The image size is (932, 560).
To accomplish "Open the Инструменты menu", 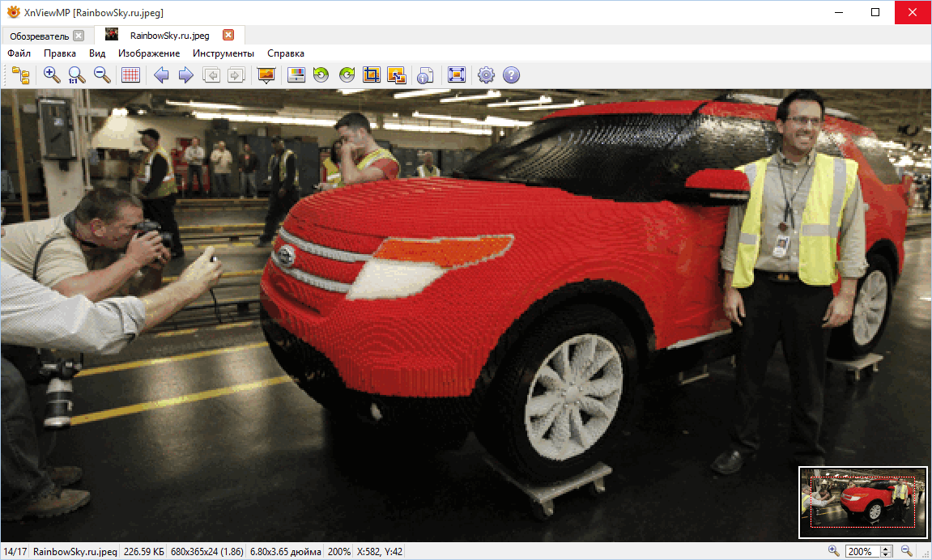I will 223,53.
